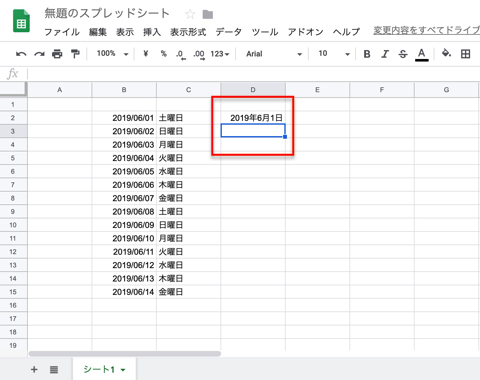Image resolution: width=480 pixels, height=380 pixels.
Task: Select column F header
Action: tap(382, 90)
